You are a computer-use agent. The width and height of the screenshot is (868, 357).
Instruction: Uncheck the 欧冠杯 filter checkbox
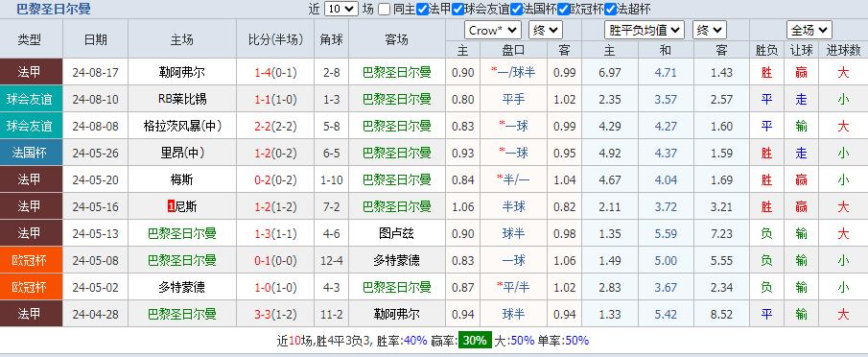click(x=564, y=10)
